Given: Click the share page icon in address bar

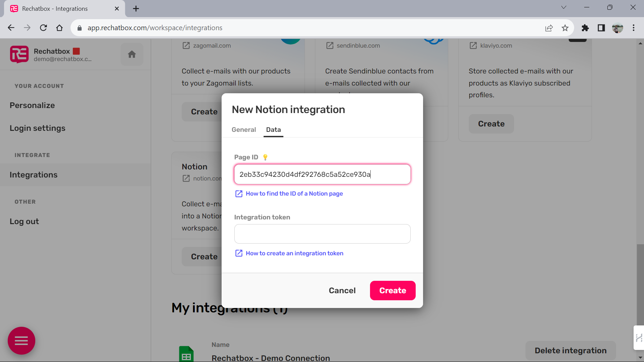Looking at the screenshot, I should [x=549, y=28].
